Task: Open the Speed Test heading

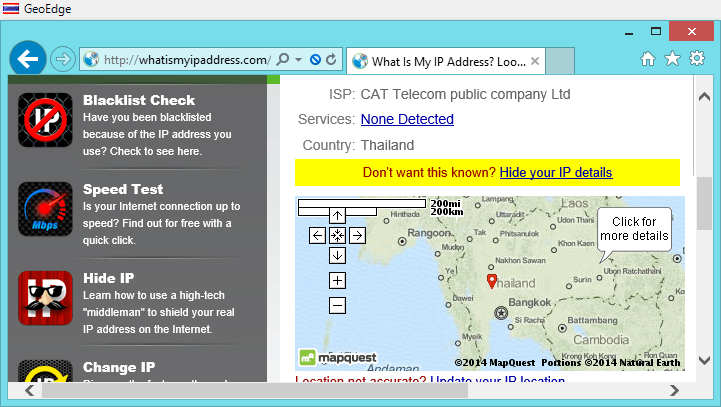Action: tap(123, 189)
